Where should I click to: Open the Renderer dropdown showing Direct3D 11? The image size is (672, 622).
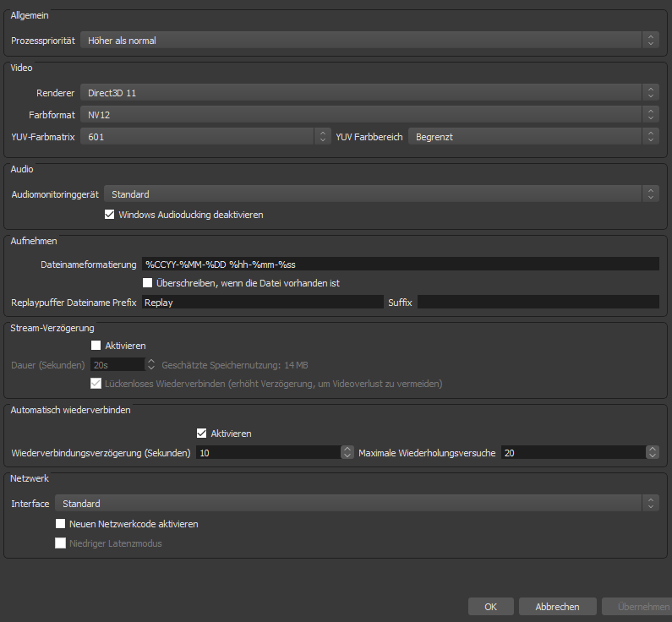[369, 93]
